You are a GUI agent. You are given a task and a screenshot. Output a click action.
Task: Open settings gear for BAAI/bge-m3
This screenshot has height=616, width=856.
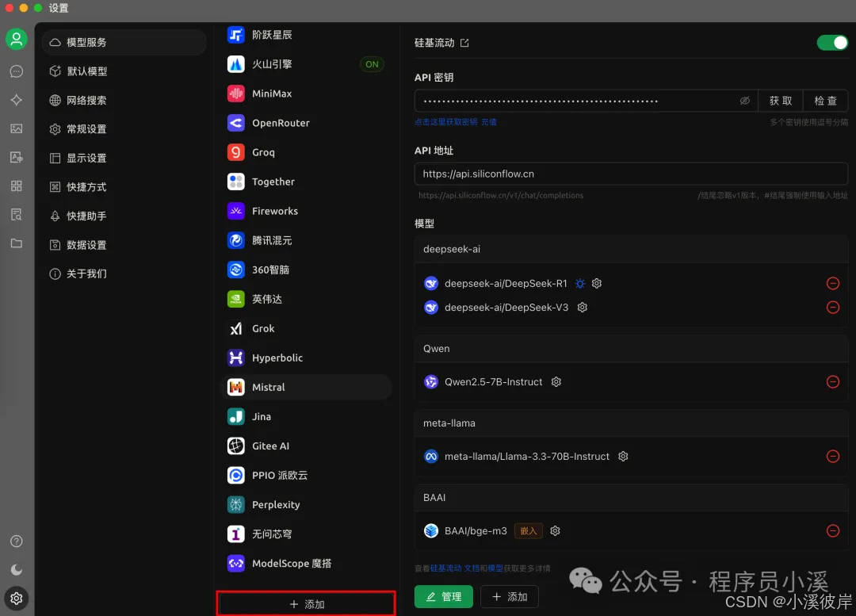click(x=555, y=531)
